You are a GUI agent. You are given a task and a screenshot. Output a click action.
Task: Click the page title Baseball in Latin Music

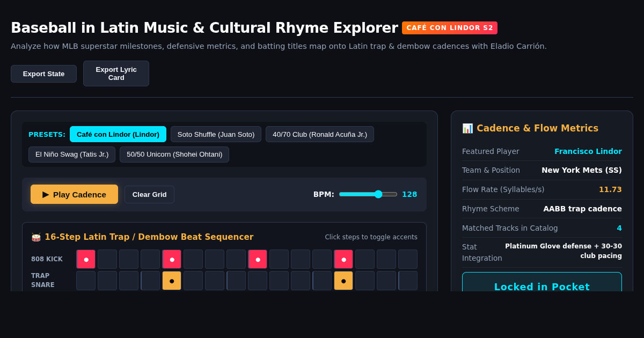[204, 28]
